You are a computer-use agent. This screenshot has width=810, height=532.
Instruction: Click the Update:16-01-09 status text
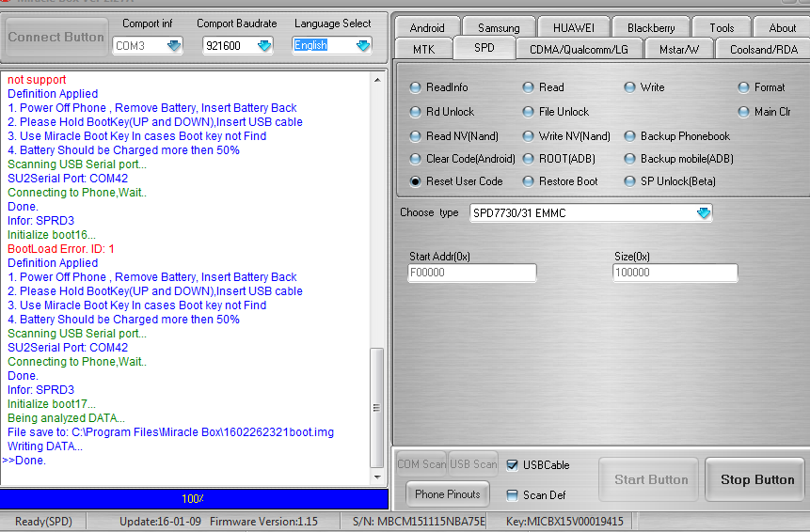click(x=160, y=522)
